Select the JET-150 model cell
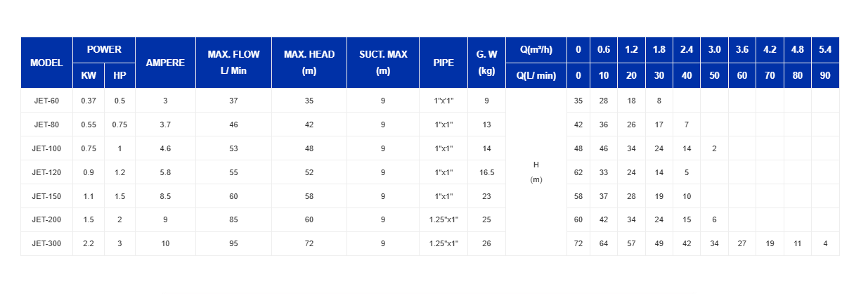868x294 pixels. coord(46,196)
